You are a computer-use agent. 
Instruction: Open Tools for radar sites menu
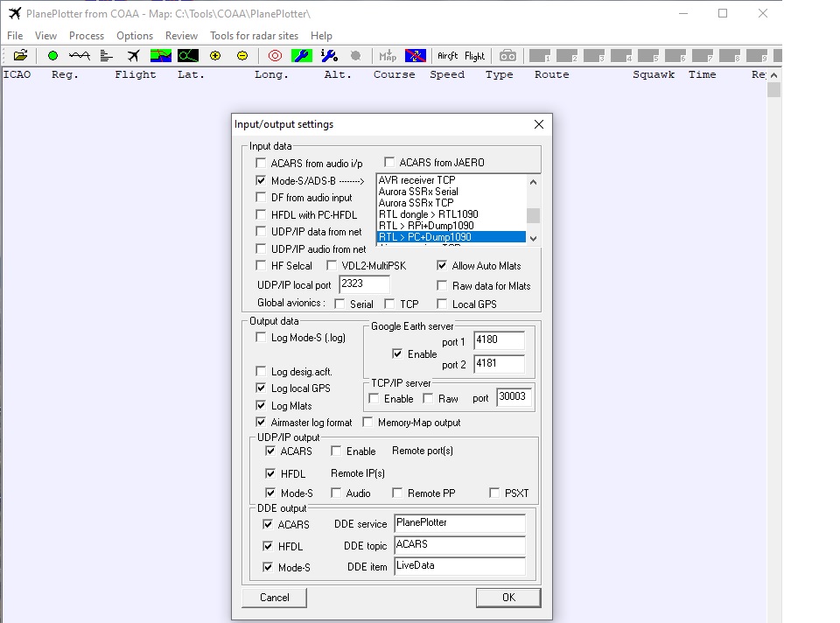(x=254, y=35)
